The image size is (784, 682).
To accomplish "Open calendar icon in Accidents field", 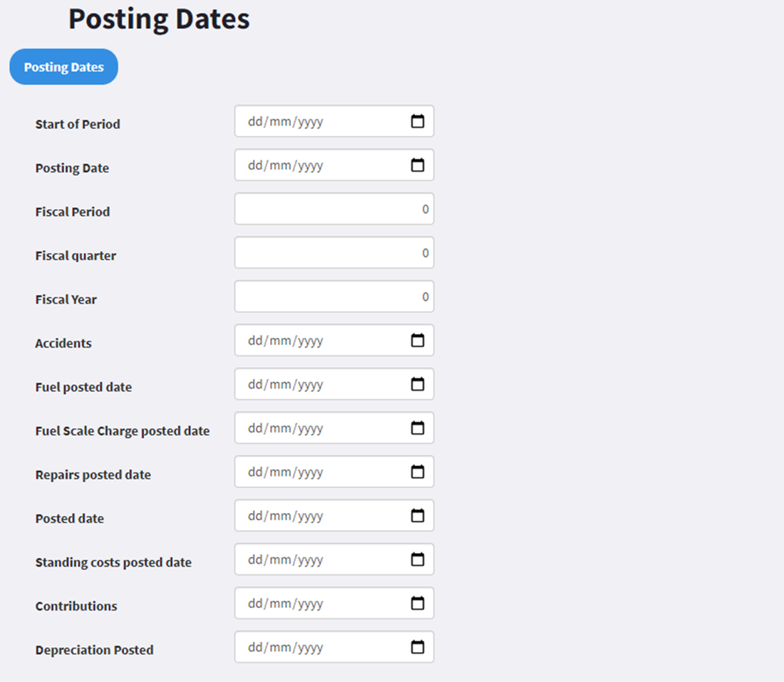I will (418, 341).
